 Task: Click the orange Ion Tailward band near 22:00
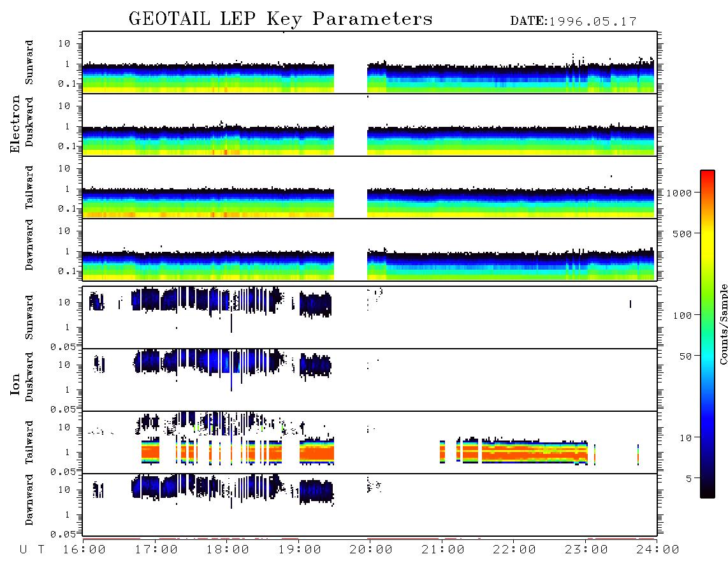click(x=534, y=453)
